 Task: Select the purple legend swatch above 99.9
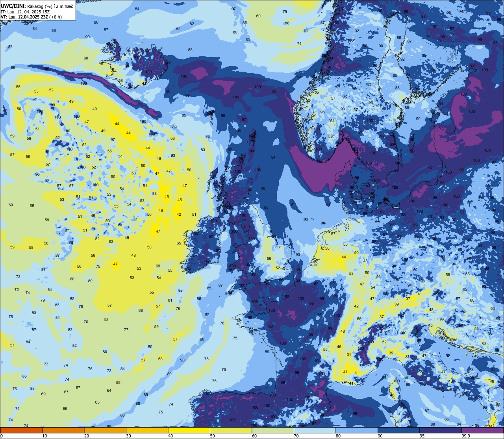(483, 430)
